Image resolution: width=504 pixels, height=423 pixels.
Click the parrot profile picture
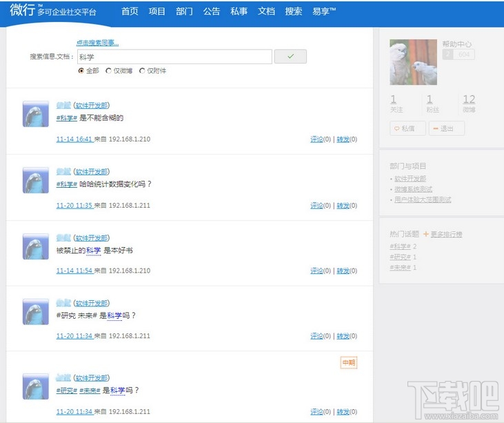[414, 62]
